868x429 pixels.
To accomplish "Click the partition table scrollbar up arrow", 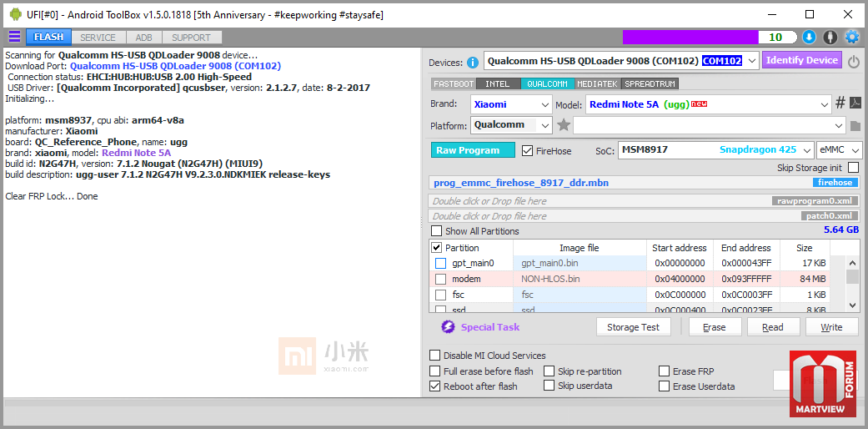I will (x=852, y=261).
